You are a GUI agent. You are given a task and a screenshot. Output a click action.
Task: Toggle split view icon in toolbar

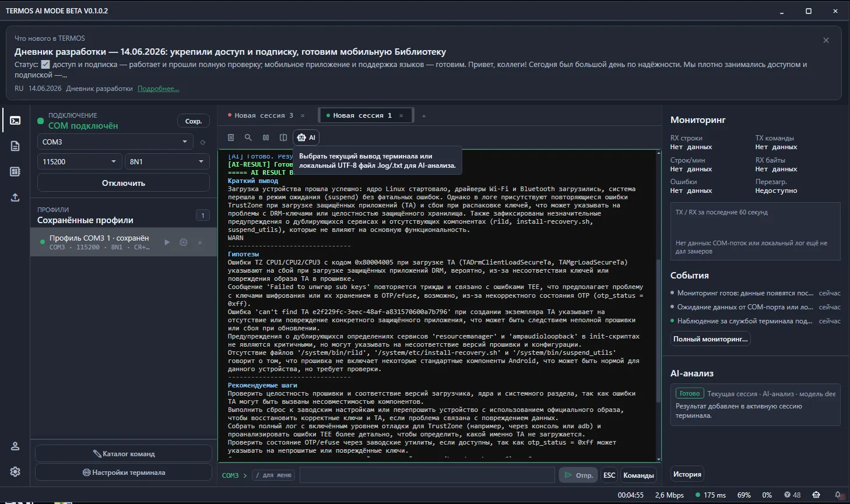[283, 138]
